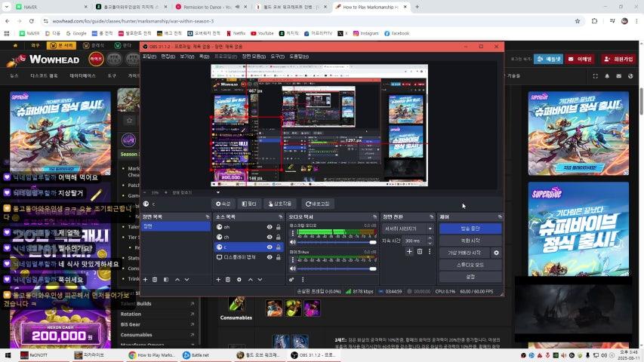Open source Properties button in source toolbar
Screen dimensions: 644x362
(x=223, y=204)
